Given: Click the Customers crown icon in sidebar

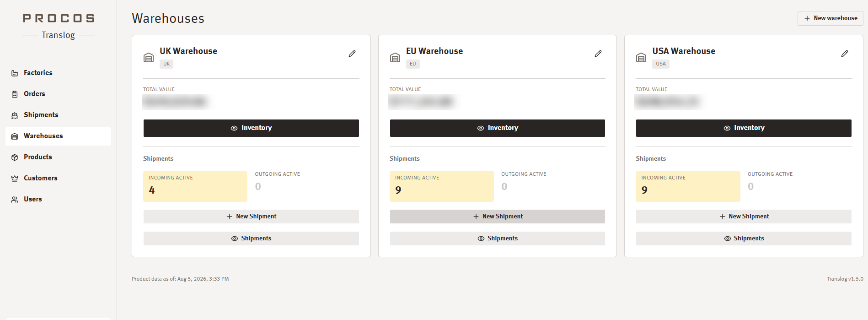Looking at the screenshot, I should coord(15,179).
